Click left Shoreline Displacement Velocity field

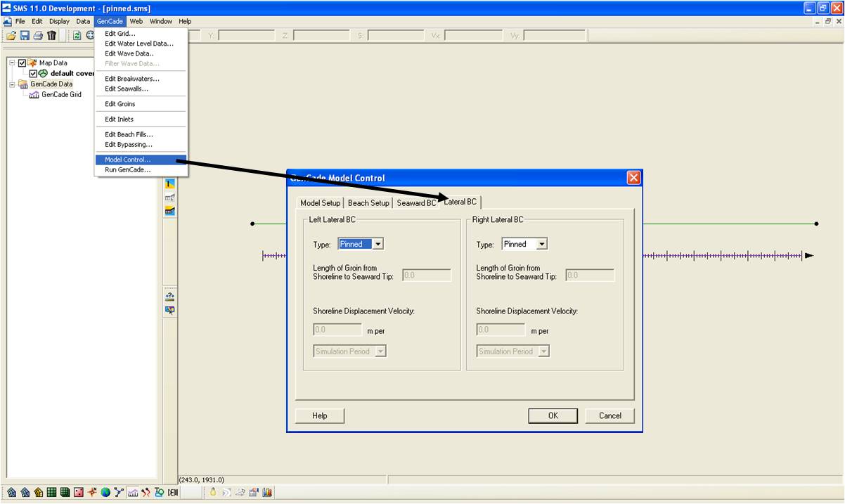[337, 330]
